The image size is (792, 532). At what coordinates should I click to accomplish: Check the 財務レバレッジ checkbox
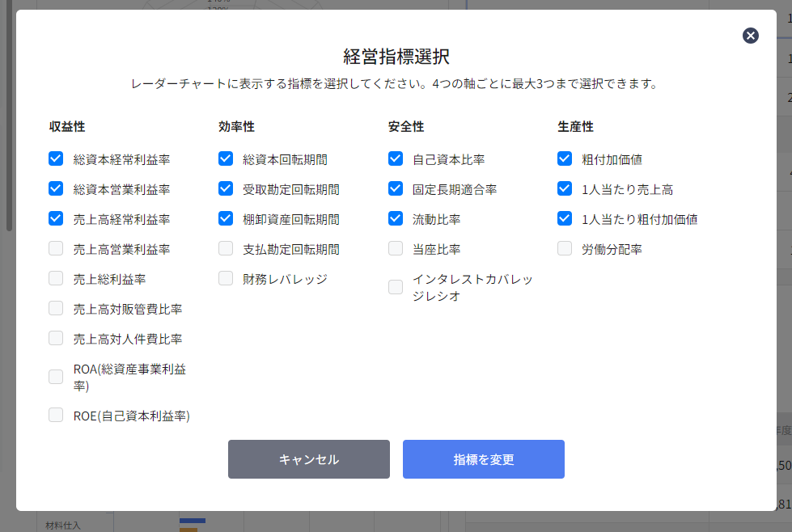(226, 279)
